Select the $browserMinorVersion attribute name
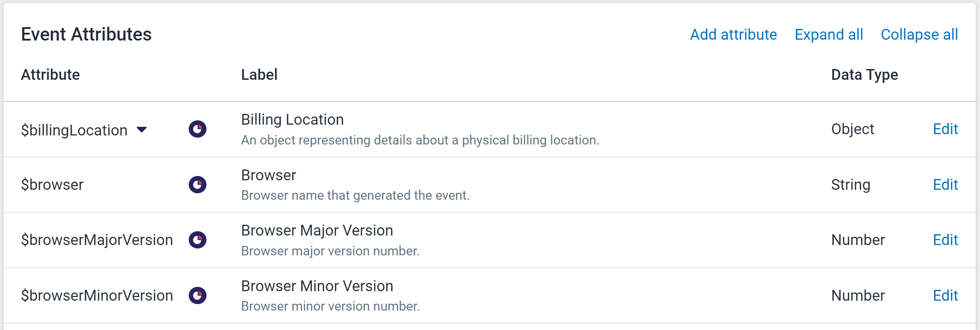This screenshot has width=980, height=330. click(97, 295)
